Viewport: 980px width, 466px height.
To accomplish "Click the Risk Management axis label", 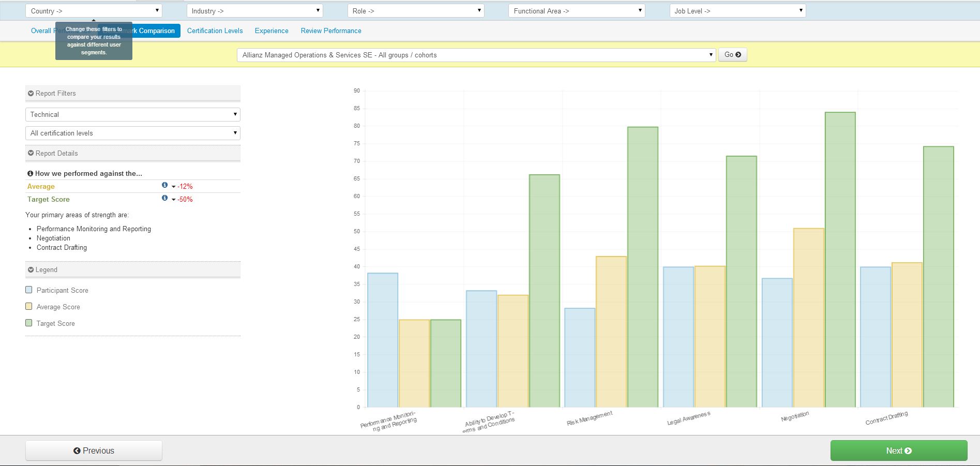I will pyautogui.click(x=590, y=418).
